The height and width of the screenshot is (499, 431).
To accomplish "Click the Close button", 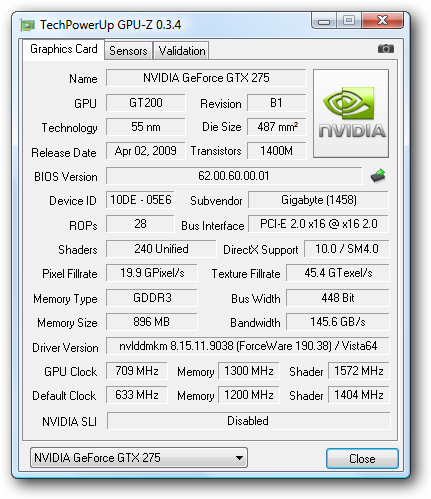I will pyautogui.click(x=362, y=459).
